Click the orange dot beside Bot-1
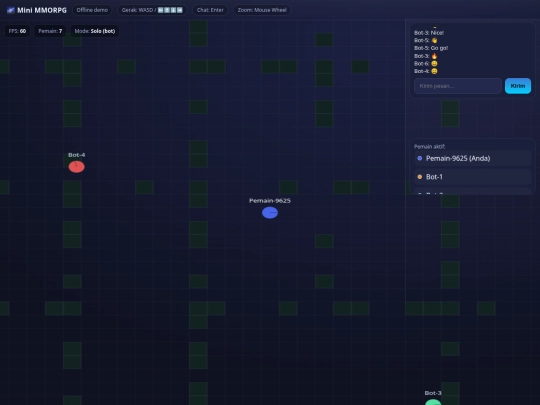The width and height of the screenshot is (540, 405). click(x=419, y=177)
